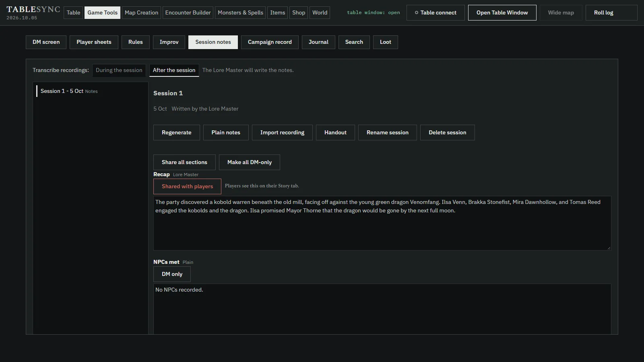This screenshot has width=644, height=362.
Task: Click into the NPCs met text area
Action: [x=382, y=309]
